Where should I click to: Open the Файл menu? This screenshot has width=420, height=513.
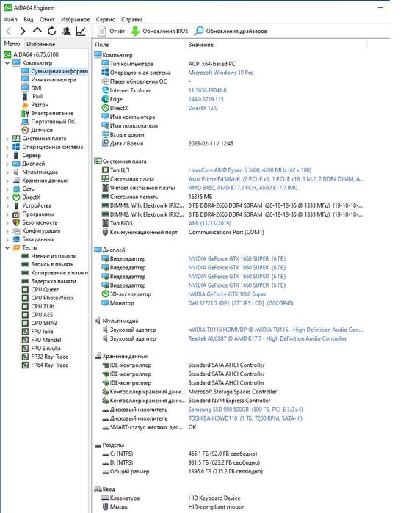coord(10,20)
